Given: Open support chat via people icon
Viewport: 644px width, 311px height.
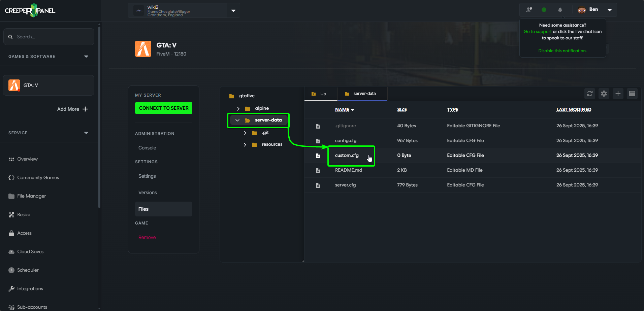Looking at the screenshot, I should tap(528, 10).
